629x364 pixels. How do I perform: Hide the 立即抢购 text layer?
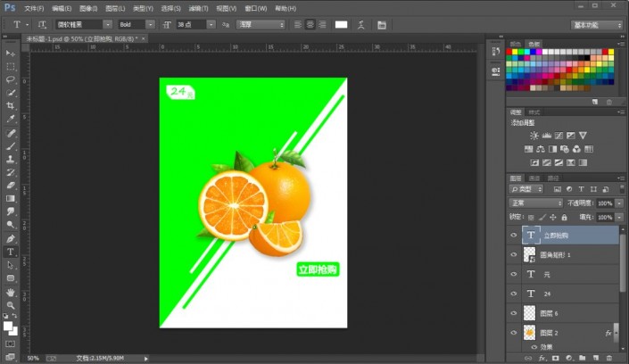point(514,236)
